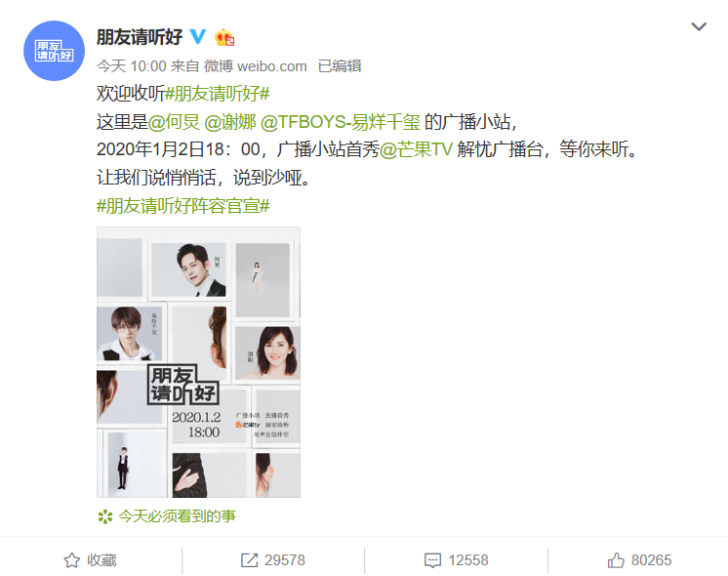Click the blue verified V badge
Viewport: 728px width, 576px height.
[198, 37]
